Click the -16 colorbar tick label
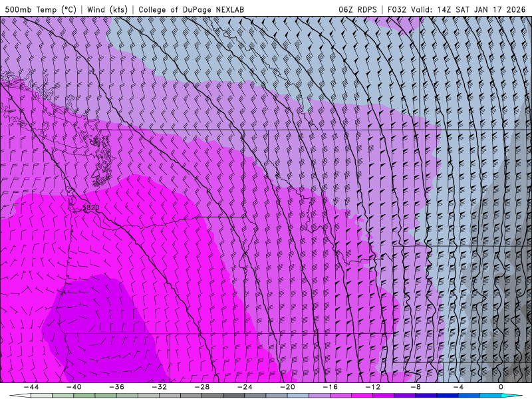The image size is (532, 399). click(330, 387)
